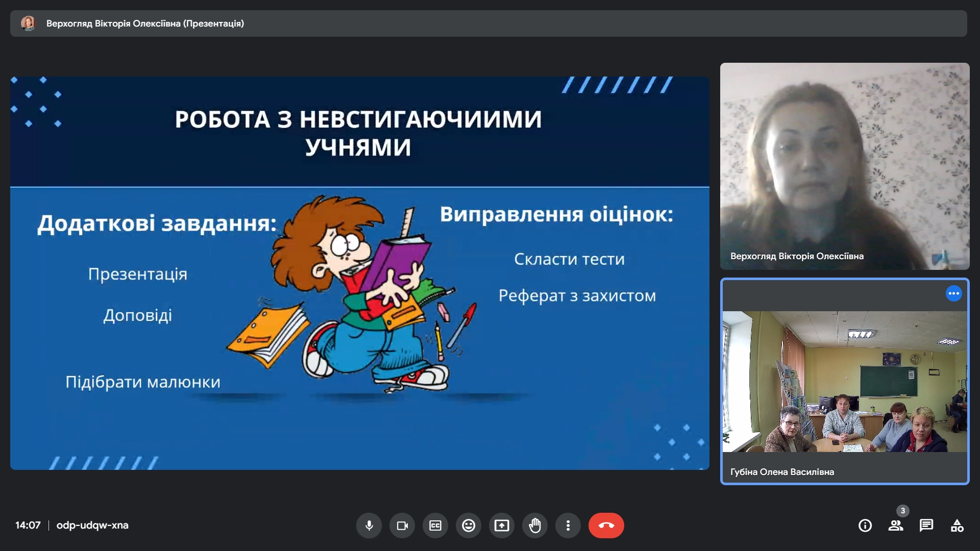980x551 pixels.
Task: Leave the call with red hang-up button
Action: click(606, 525)
